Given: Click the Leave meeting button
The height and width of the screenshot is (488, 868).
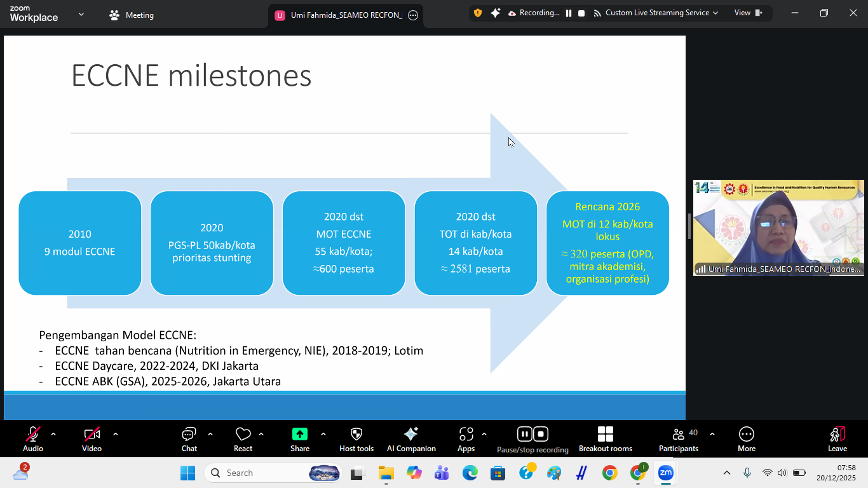Looking at the screenshot, I should (x=837, y=438).
